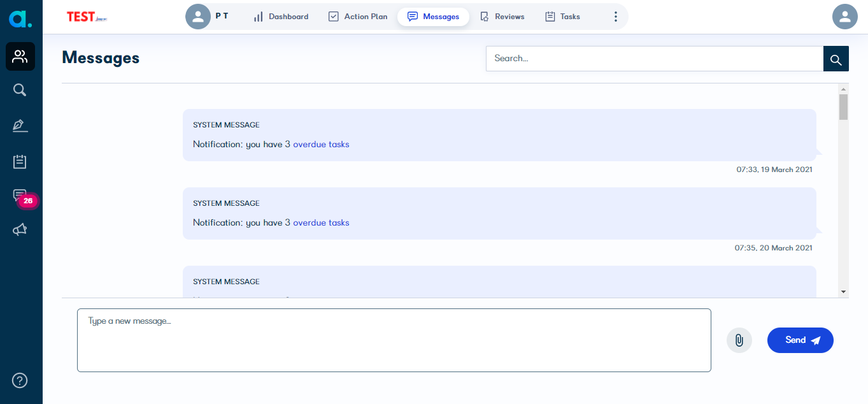The image size is (868, 404).
Task: Open the clipboard tasks icon in sidebar
Action: click(x=20, y=161)
